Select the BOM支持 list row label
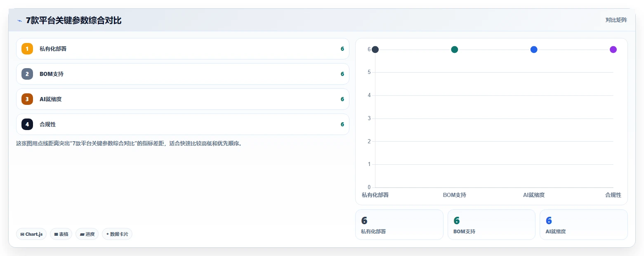 tap(52, 74)
